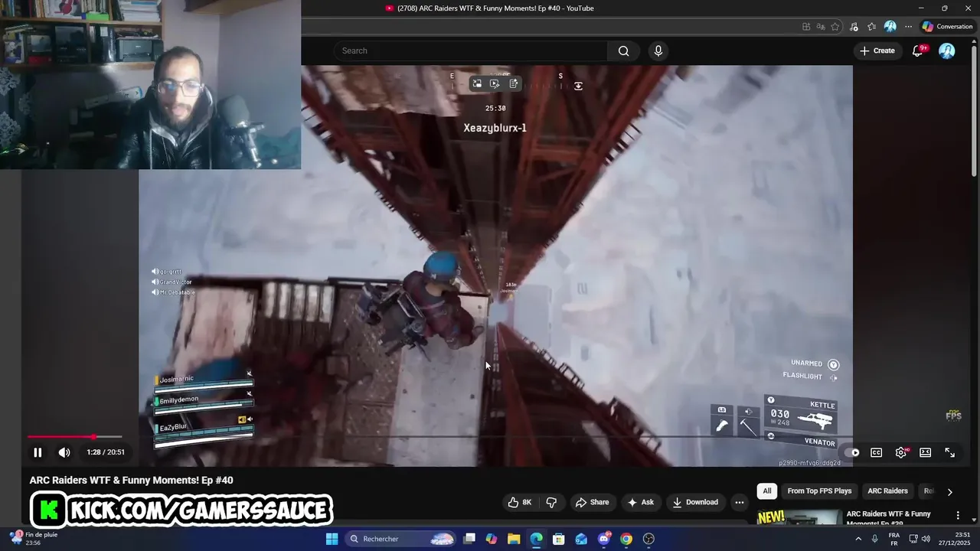Open the Mail app on the taskbar
The width and height of the screenshot is (980, 551).
pos(581,539)
